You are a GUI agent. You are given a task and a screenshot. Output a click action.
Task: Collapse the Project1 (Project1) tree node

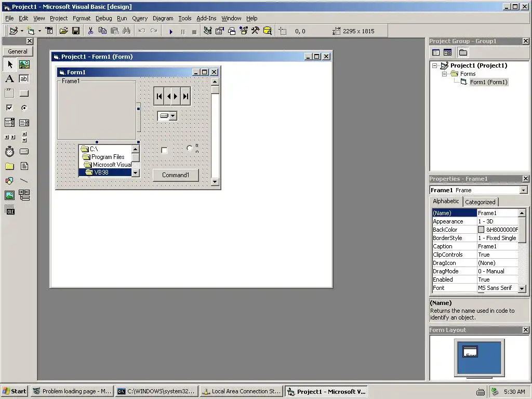pyautogui.click(x=435, y=66)
